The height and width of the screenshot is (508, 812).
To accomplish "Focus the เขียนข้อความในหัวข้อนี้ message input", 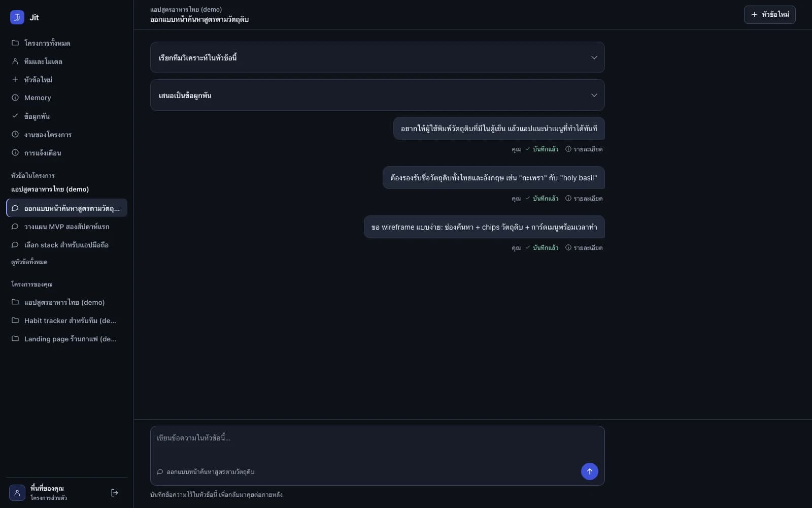I will [x=378, y=443].
